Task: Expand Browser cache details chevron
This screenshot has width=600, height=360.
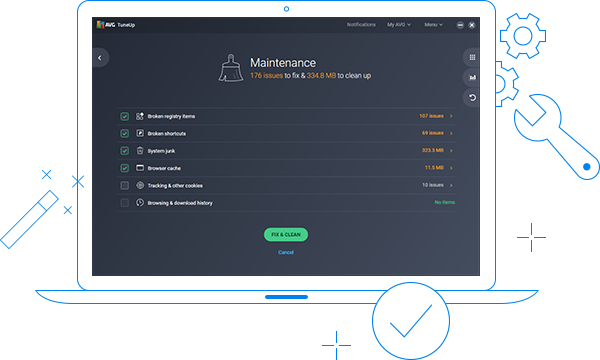Action: click(x=451, y=168)
